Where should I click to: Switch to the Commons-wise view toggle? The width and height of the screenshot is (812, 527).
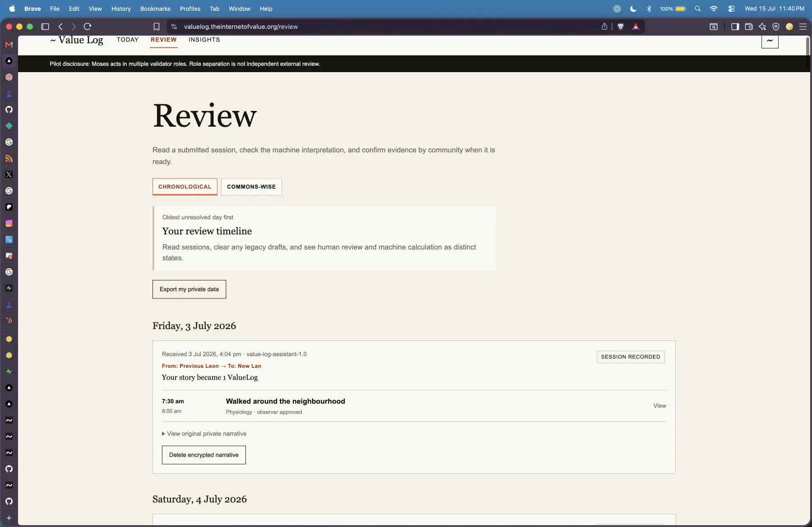(x=251, y=187)
